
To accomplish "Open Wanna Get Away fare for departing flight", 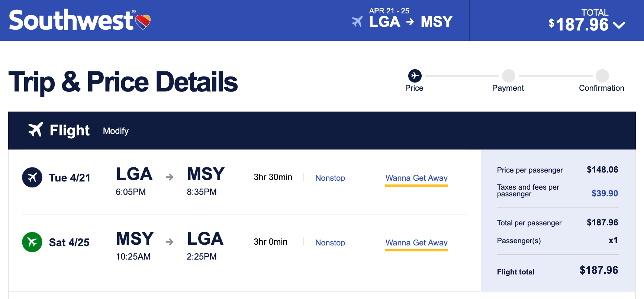I will point(416,178).
